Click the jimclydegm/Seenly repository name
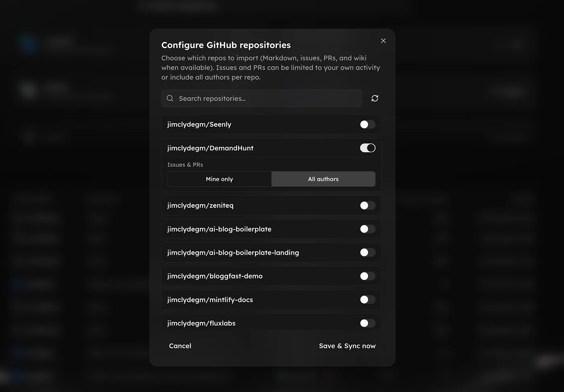 point(199,124)
